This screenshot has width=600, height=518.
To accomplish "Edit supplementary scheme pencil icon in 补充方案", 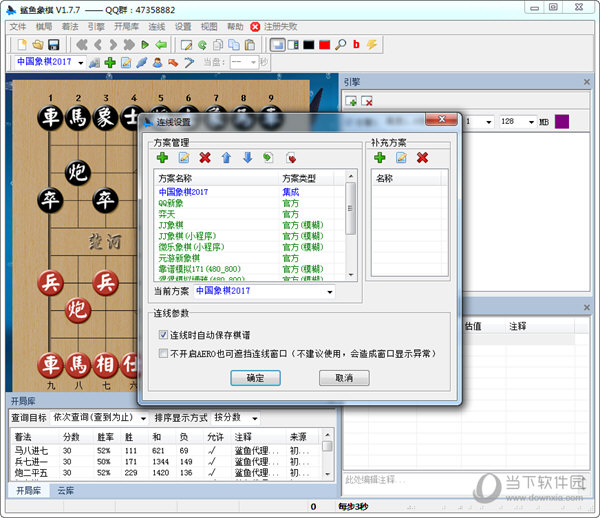I will [x=401, y=157].
